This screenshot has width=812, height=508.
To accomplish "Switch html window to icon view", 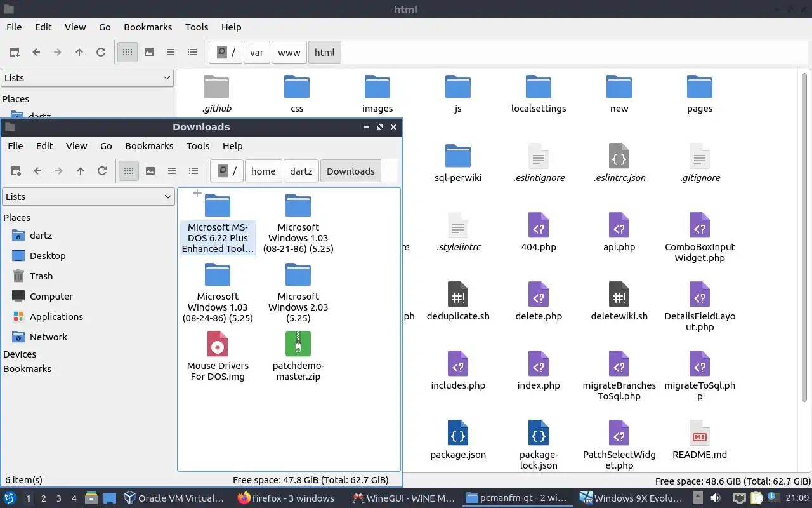I will (128, 52).
